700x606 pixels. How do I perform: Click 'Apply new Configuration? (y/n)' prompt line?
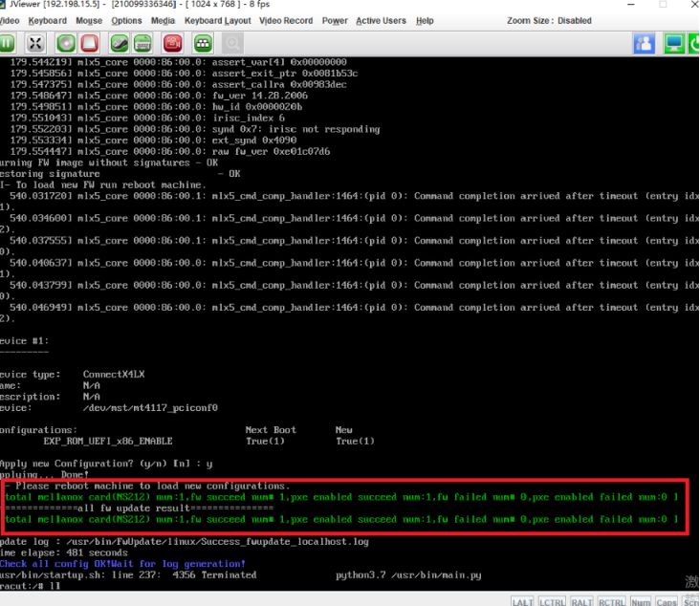(106, 464)
